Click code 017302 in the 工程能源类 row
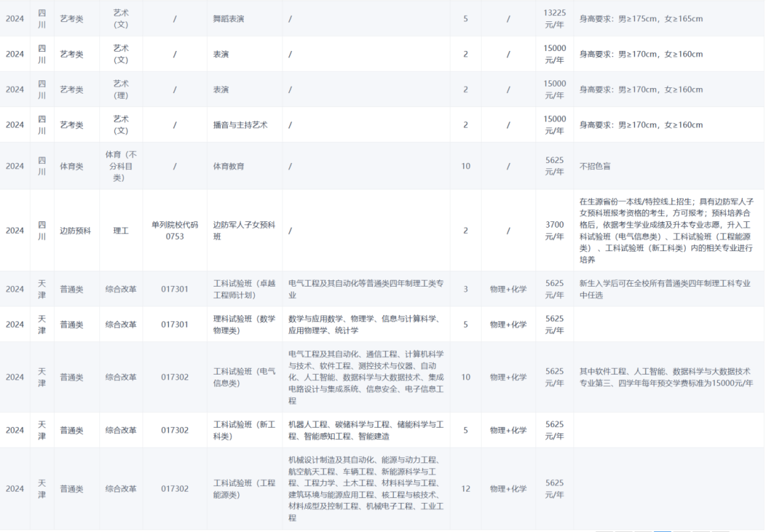Screen dimensions: 766x532 [174, 489]
